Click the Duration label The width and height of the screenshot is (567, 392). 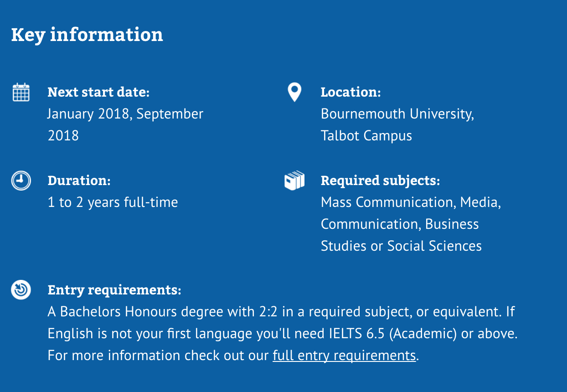coord(79,181)
